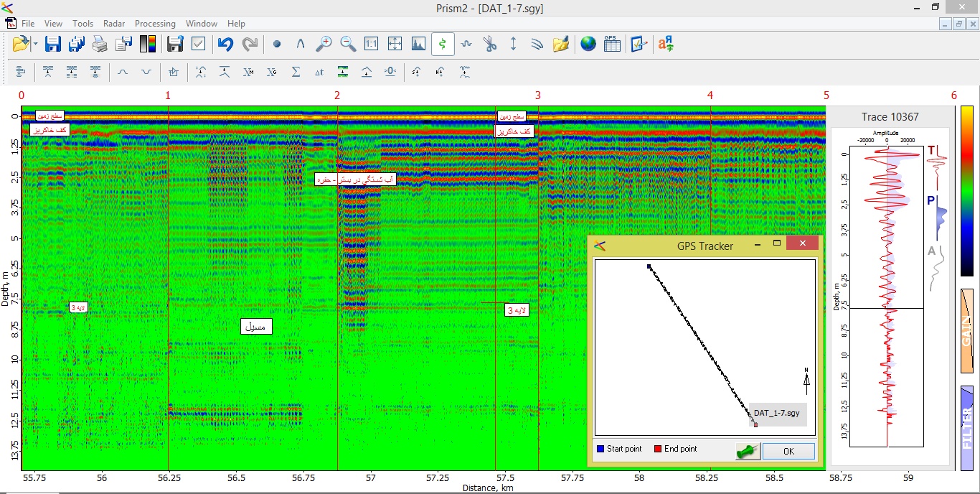Open the GAIN panel on the right
980x494 pixels.
pos(966,331)
